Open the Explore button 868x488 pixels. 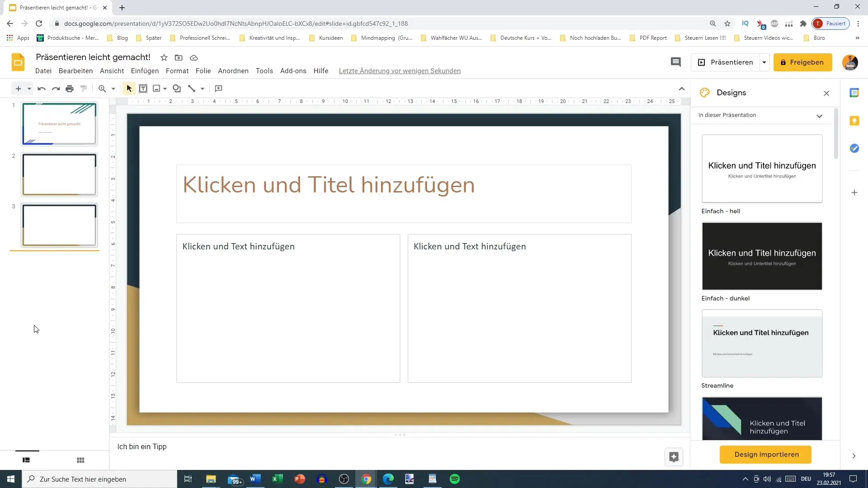tap(674, 457)
